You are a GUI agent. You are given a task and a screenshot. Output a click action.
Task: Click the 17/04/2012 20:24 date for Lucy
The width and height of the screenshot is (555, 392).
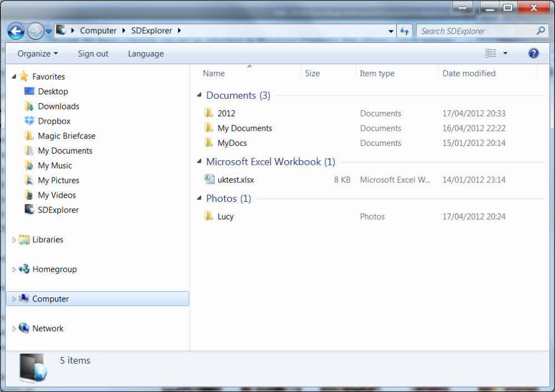coord(473,217)
